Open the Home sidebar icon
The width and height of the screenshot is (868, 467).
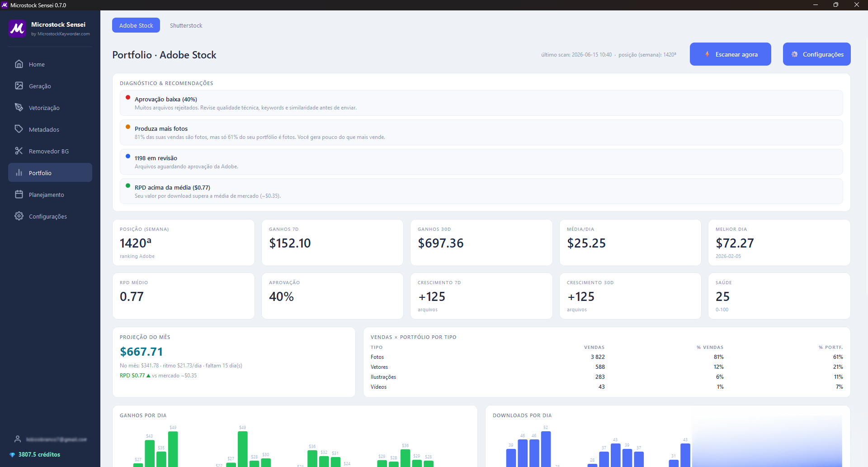coord(19,64)
